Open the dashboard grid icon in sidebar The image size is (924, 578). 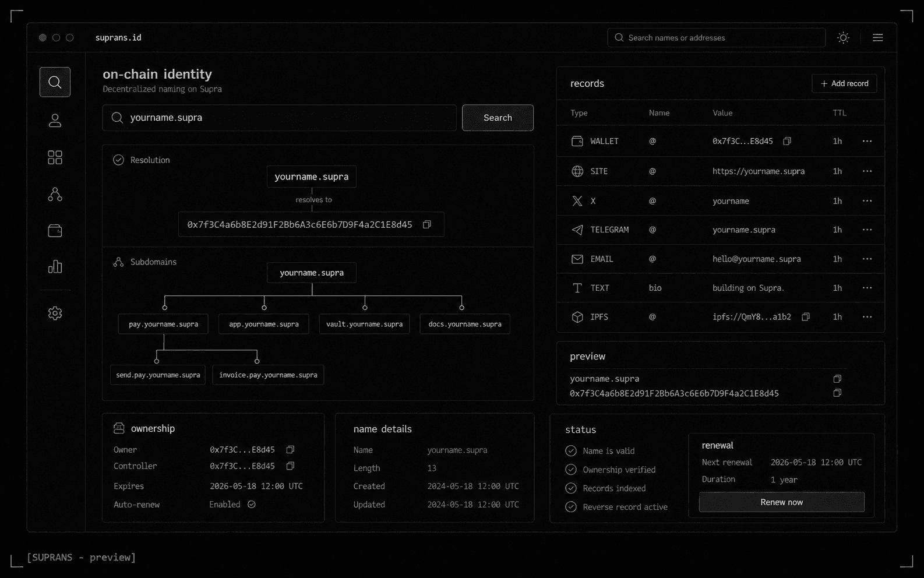pyautogui.click(x=55, y=157)
